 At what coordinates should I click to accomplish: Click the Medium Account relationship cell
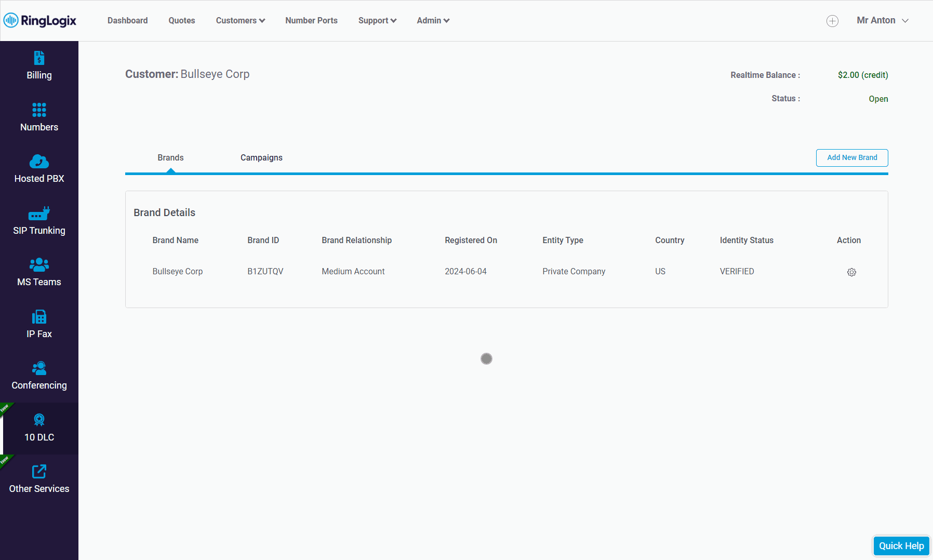coord(353,271)
